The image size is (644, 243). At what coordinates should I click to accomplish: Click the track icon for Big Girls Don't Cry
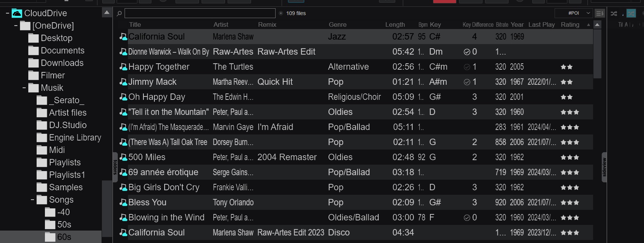pos(123,187)
